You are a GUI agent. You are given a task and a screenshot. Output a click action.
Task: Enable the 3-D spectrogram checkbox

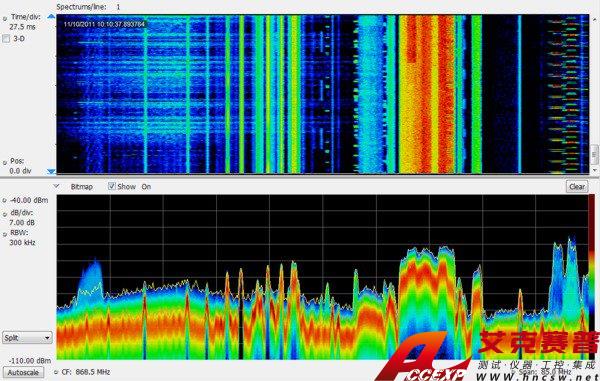click(x=6, y=39)
